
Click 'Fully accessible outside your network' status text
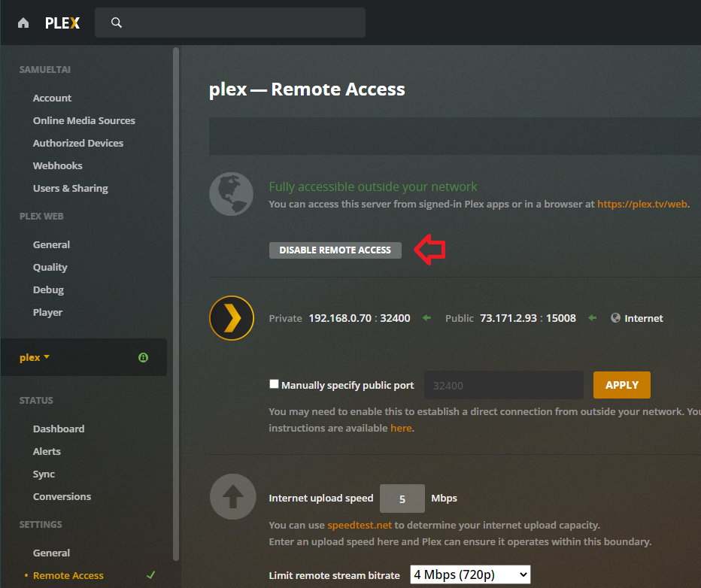[x=373, y=186]
